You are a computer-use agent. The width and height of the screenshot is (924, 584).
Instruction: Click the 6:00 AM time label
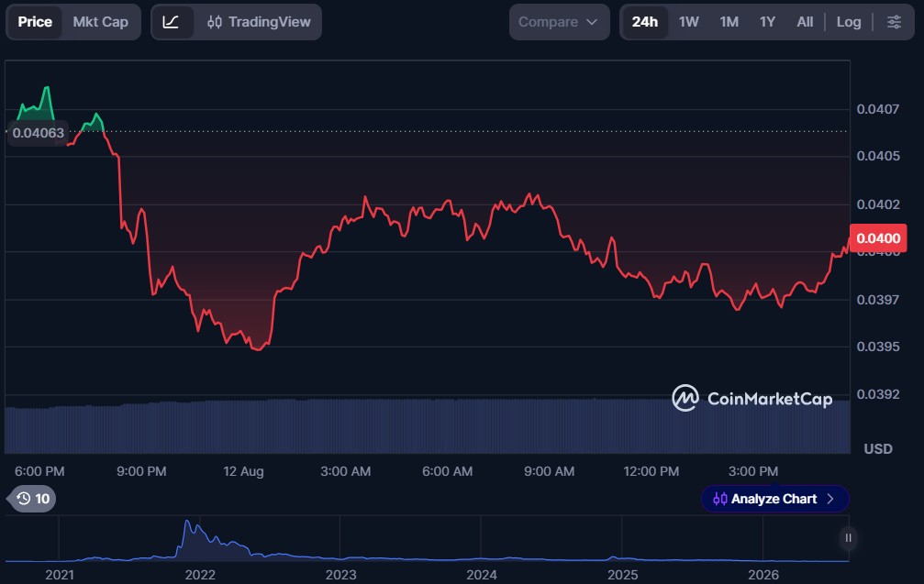tap(447, 471)
